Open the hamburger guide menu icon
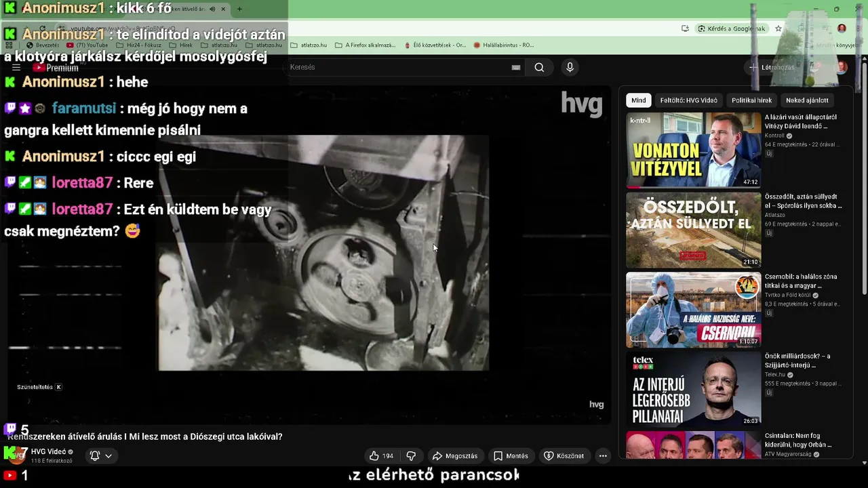Image resolution: width=868 pixels, height=488 pixels. 16,67
